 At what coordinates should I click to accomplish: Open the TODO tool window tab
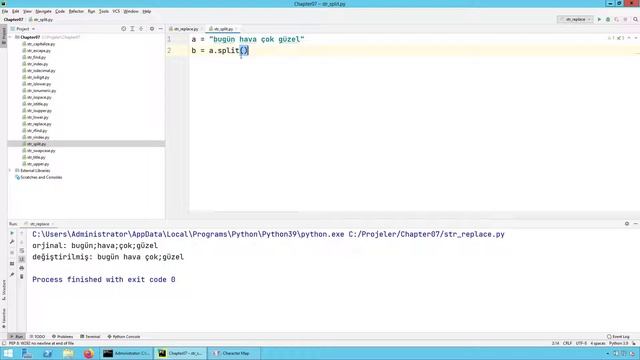pos(37,337)
